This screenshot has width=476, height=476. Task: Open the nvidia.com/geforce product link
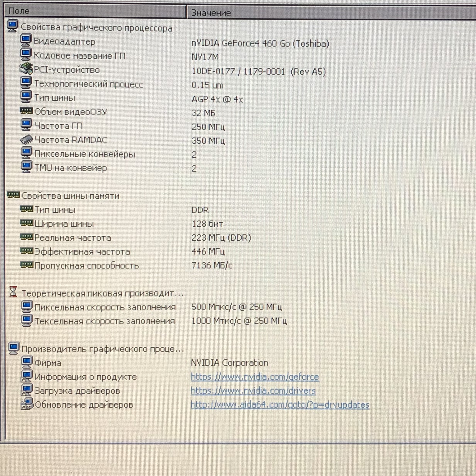tap(255, 377)
